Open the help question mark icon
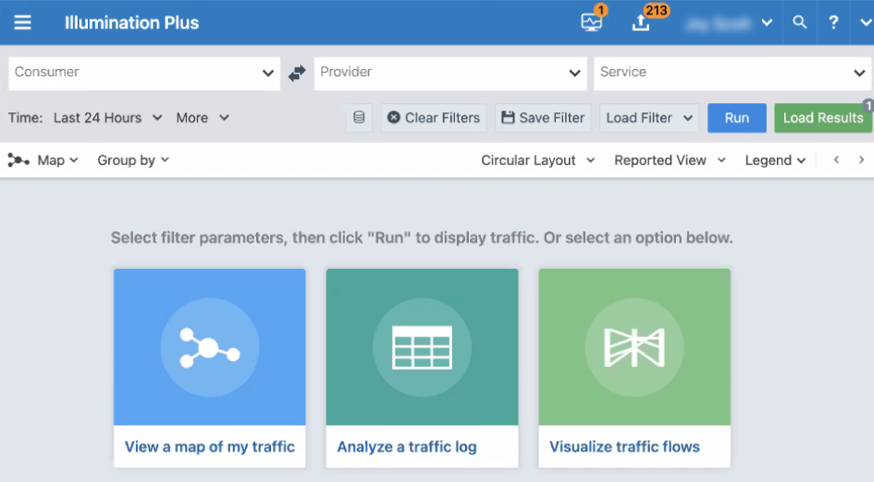874x482 pixels. point(833,22)
